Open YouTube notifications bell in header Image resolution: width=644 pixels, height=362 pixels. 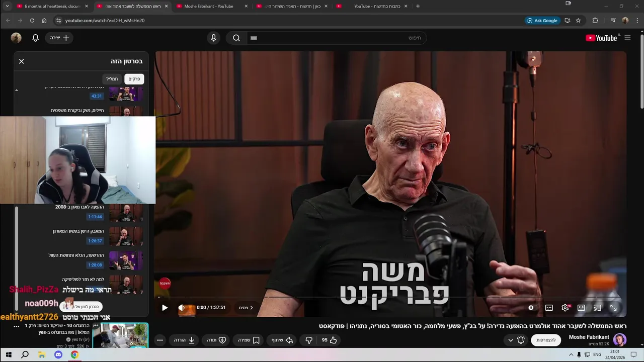pyautogui.click(x=35, y=38)
